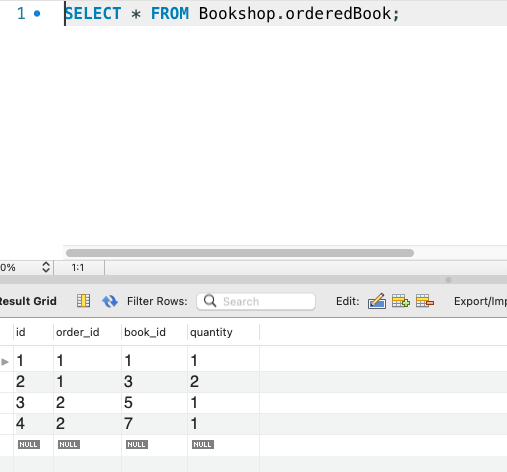Place cursor on the SELECT query line

[x=232, y=14]
